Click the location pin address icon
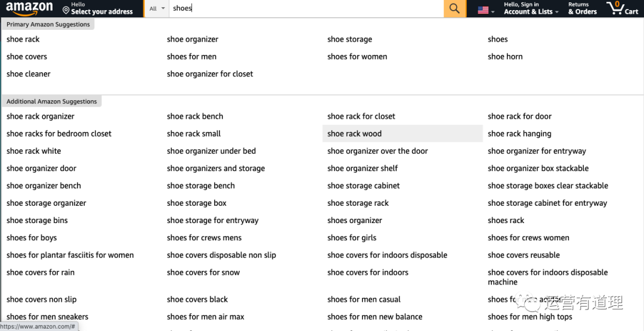 [x=66, y=10]
